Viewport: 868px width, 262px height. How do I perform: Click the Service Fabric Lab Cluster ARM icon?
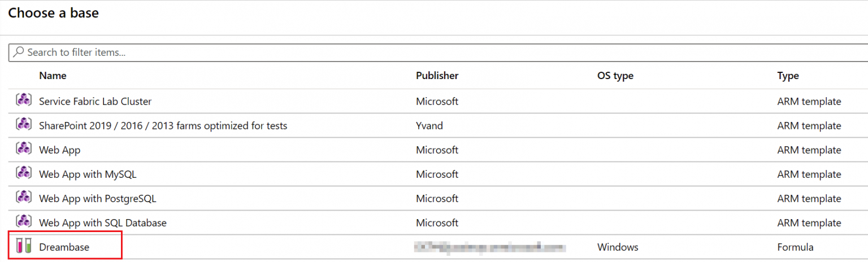pyautogui.click(x=23, y=101)
